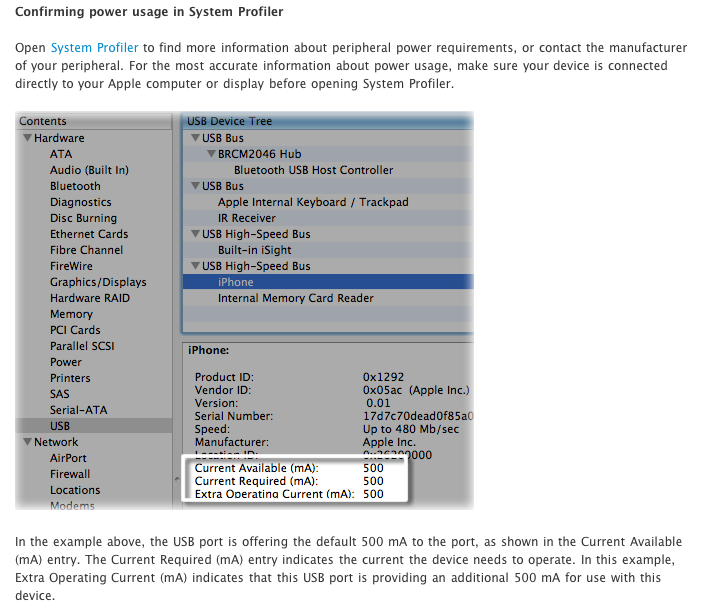Select Memory in the Hardware list
721x608 pixels.
[71, 314]
